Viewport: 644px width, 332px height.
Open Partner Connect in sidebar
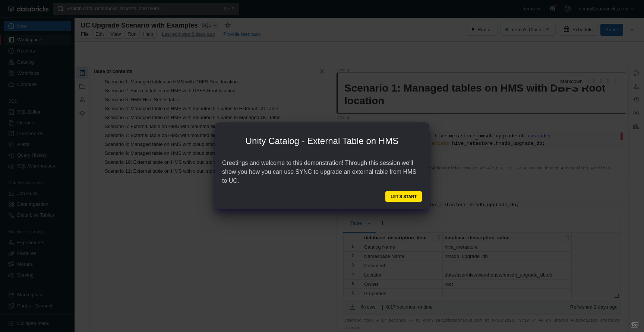click(37, 306)
